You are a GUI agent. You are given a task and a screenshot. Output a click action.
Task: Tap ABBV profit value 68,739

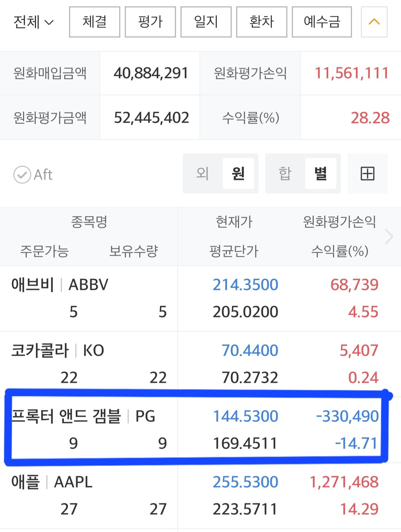point(355,285)
